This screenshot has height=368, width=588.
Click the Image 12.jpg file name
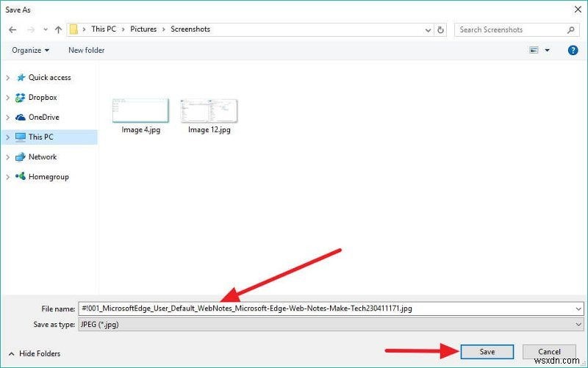pyautogui.click(x=209, y=130)
